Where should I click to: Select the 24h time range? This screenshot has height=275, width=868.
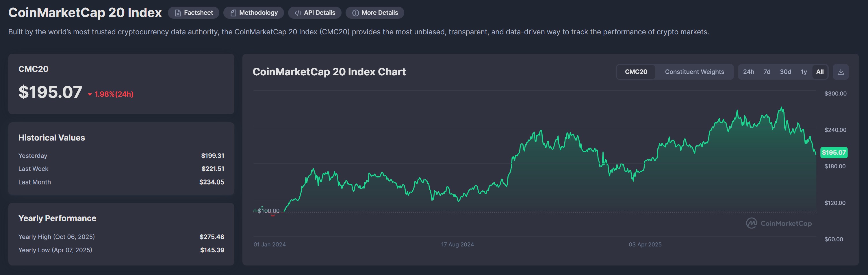point(748,72)
